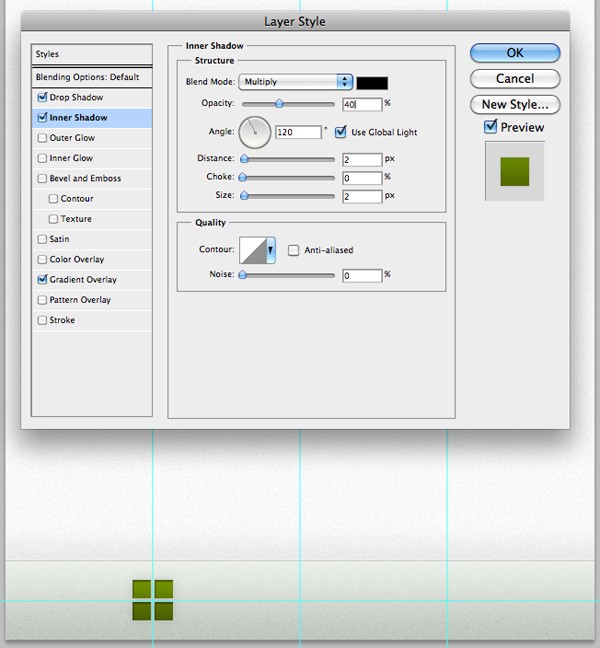Click the Choke value field
This screenshot has height=648, width=600.
[362, 178]
